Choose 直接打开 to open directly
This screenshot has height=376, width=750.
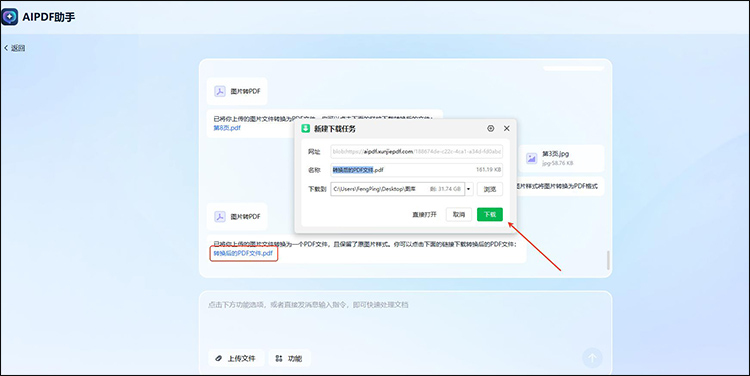(x=424, y=214)
